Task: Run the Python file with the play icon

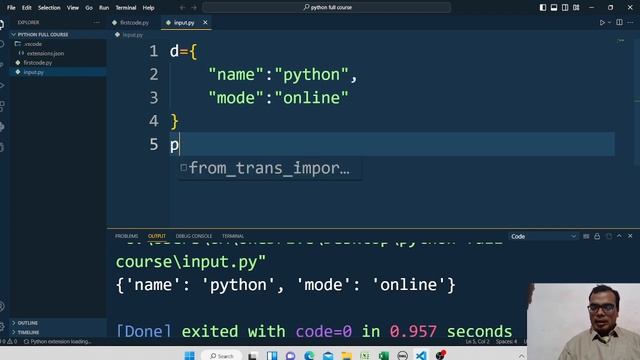Action: pos(602,22)
